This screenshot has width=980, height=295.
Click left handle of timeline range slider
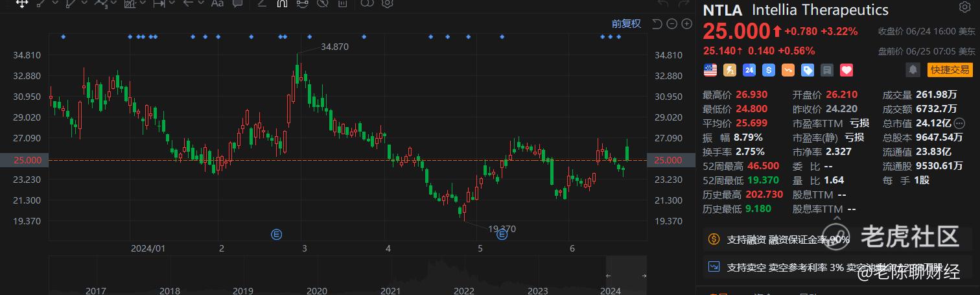(608, 276)
